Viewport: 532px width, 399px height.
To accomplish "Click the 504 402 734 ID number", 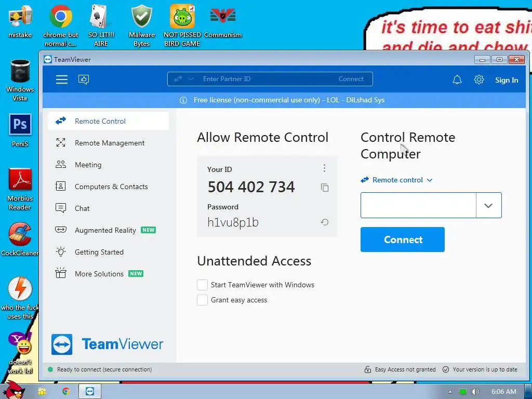I will [x=251, y=187].
